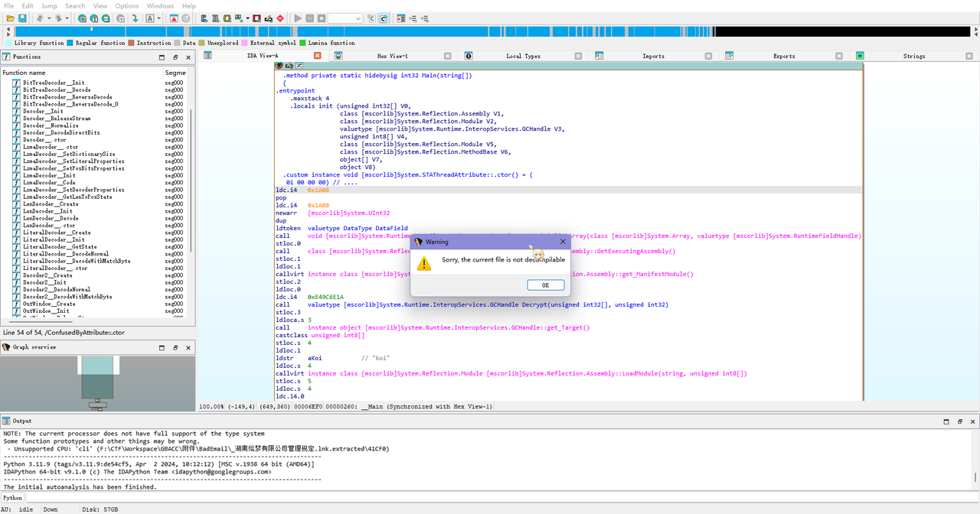Image resolution: width=980 pixels, height=514 pixels.
Task: Open the Jump menu
Action: coord(49,5)
